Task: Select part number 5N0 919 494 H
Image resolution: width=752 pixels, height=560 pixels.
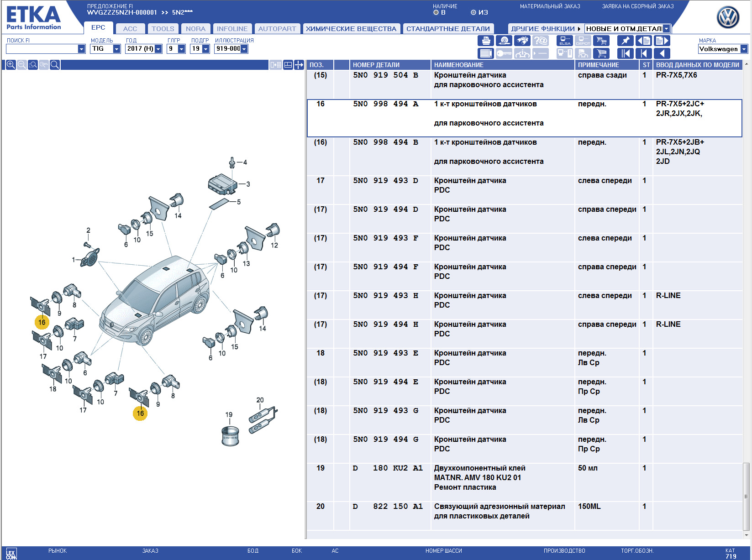Action: click(x=385, y=324)
